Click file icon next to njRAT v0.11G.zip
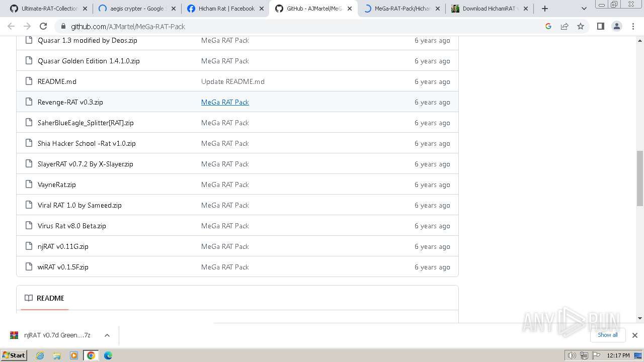 [x=29, y=246]
